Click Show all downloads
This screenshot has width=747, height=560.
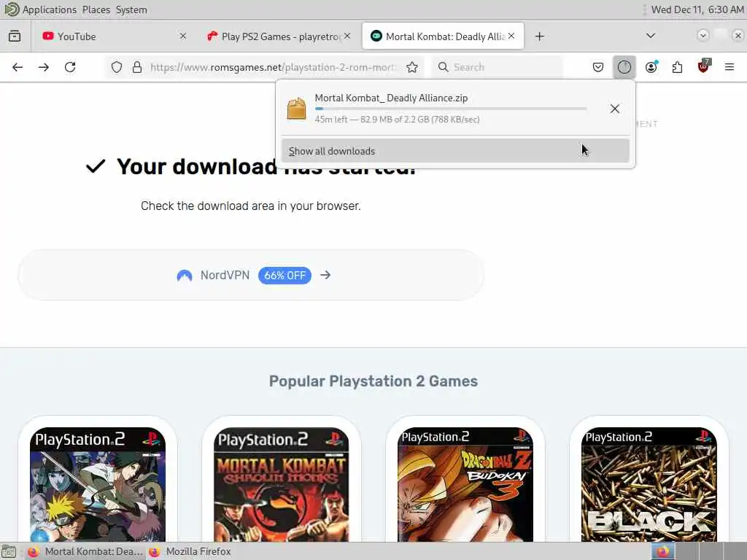(x=455, y=150)
